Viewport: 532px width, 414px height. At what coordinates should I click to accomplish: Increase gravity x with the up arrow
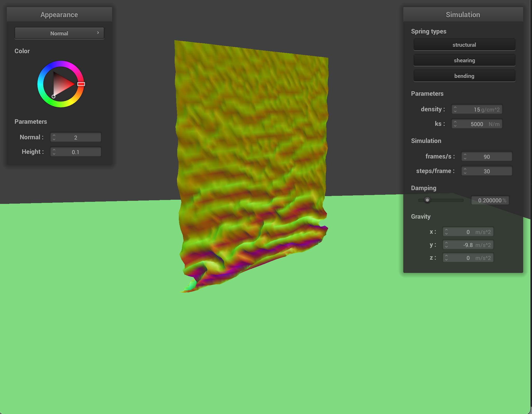(x=446, y=230)
